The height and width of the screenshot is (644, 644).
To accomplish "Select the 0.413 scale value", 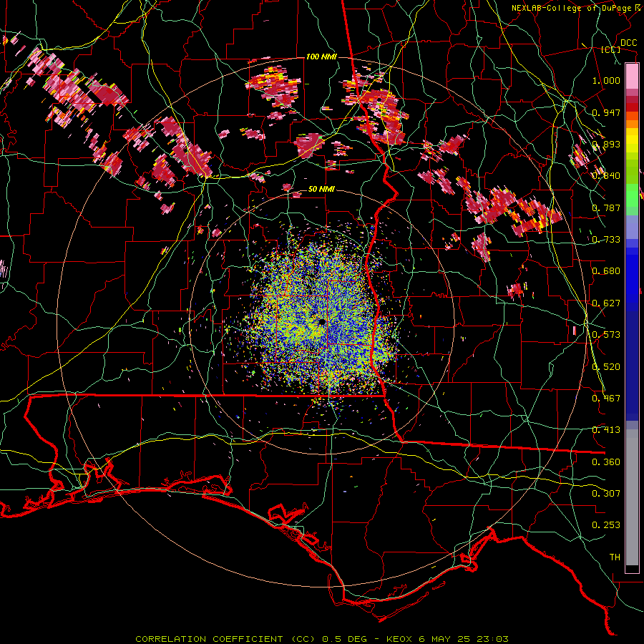I will (606, 430).
